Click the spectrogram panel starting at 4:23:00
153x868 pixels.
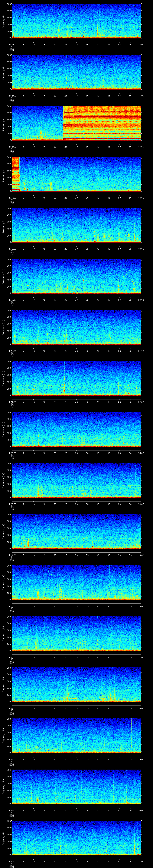pos(77,480)
